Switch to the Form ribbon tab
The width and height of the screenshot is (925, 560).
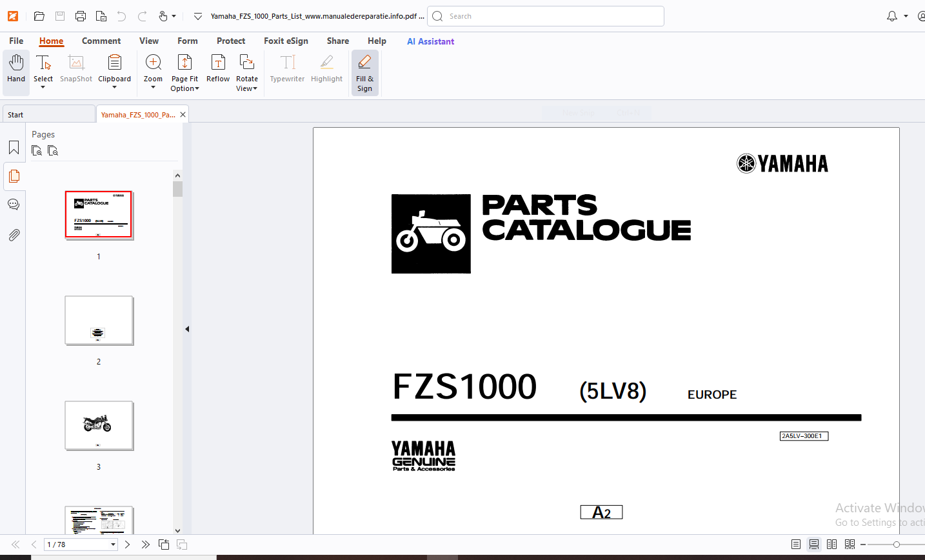click(188, 41)
